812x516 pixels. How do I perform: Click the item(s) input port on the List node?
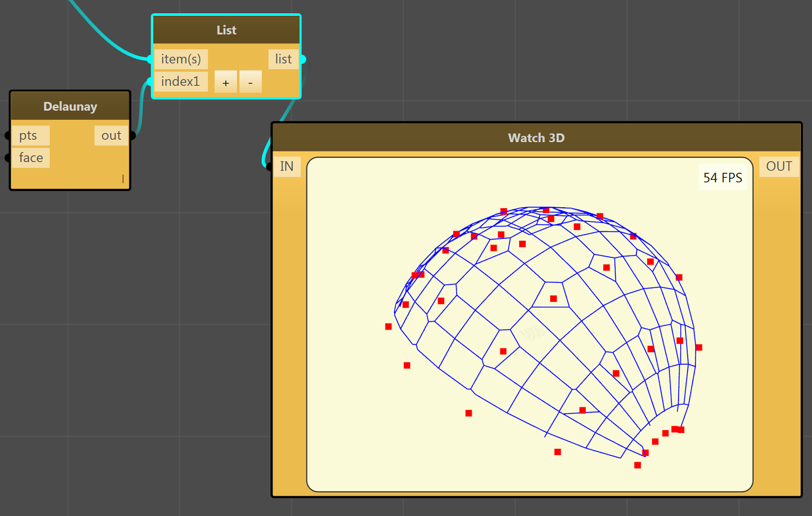pos(181,59)
